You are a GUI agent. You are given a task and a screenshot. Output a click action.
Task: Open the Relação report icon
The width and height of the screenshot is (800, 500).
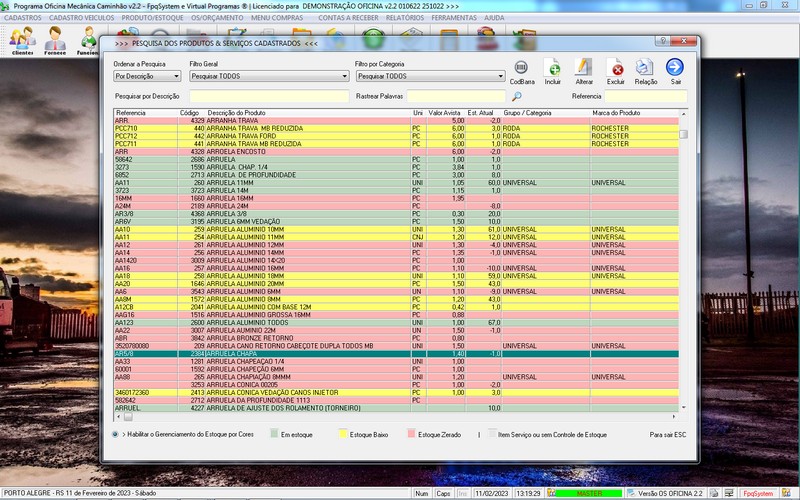point(646,68)
